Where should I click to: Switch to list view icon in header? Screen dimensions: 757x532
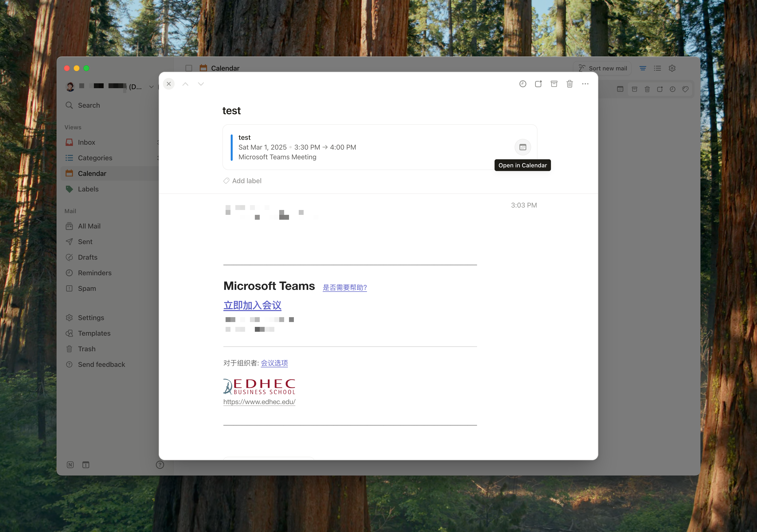657,68
